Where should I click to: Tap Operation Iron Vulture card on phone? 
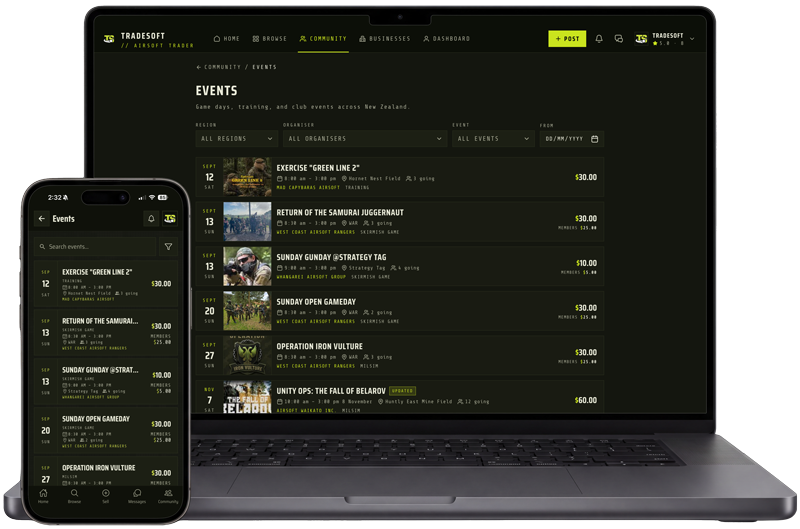(x=106, y=472)
